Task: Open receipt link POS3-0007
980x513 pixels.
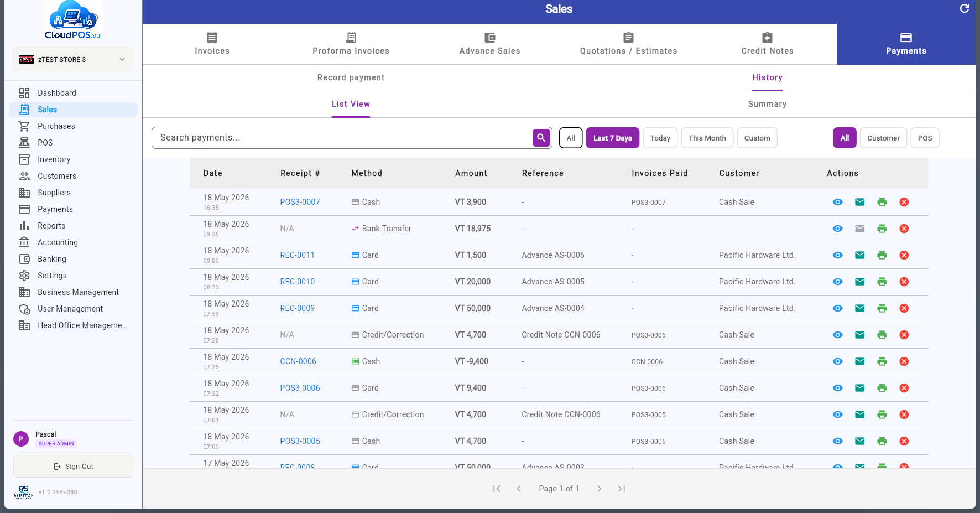Action: click(300, 202)
